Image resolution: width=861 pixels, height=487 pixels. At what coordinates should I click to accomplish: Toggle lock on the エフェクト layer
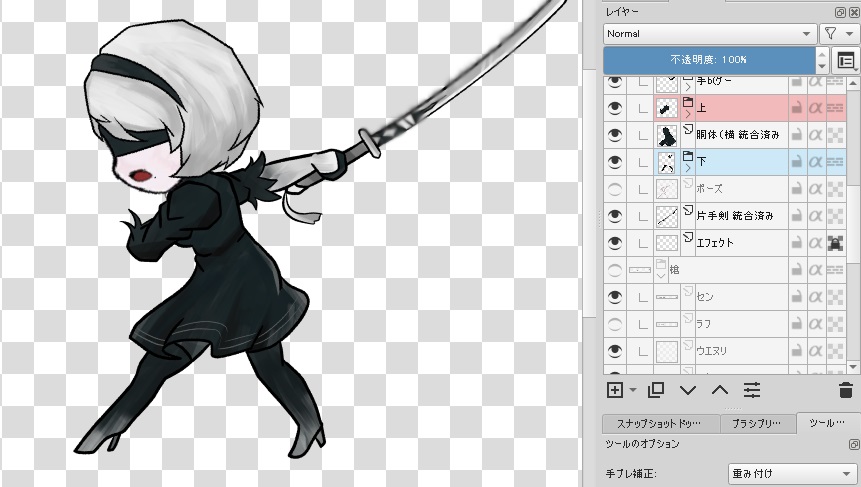tap(797, 243)
